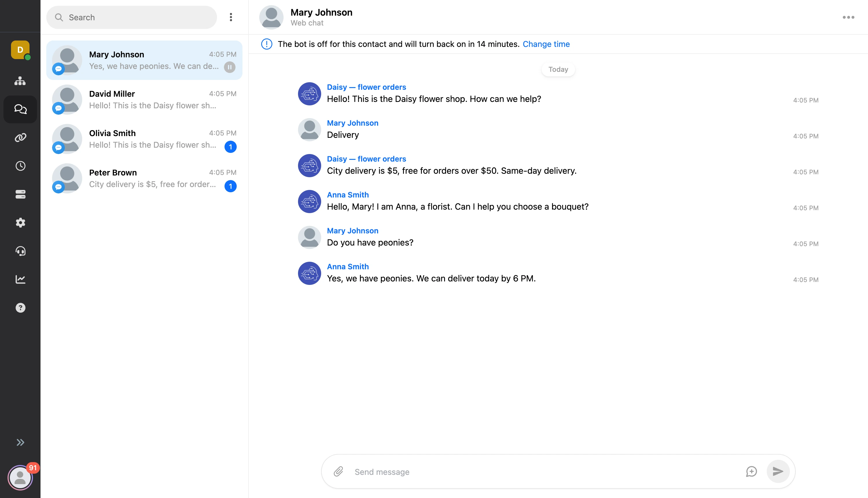Click the first Daisy — flower orders sender name

[x=366, y=87]
